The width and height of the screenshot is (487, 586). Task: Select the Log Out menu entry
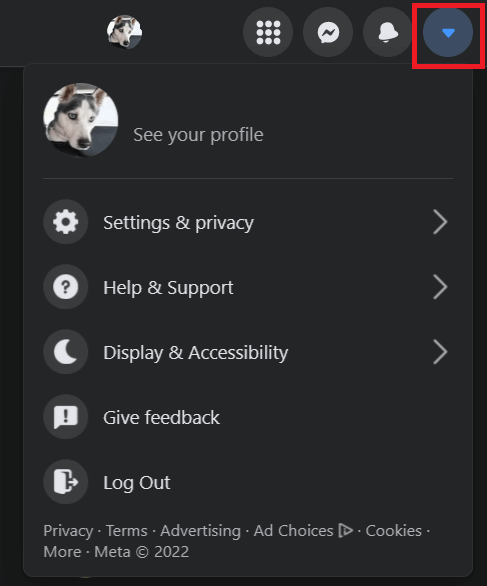click(x=248, y=482)
